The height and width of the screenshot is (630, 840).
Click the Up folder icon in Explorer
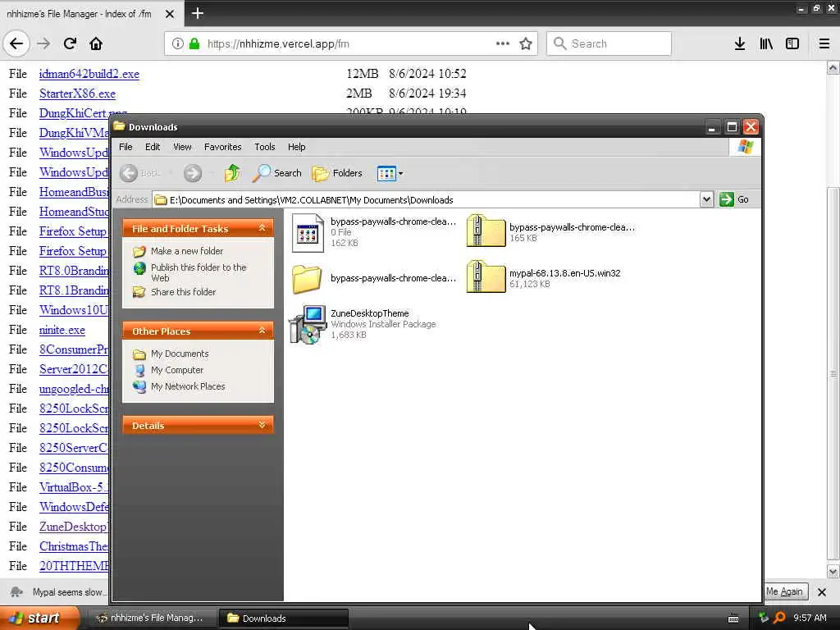[x=232, y=173]
